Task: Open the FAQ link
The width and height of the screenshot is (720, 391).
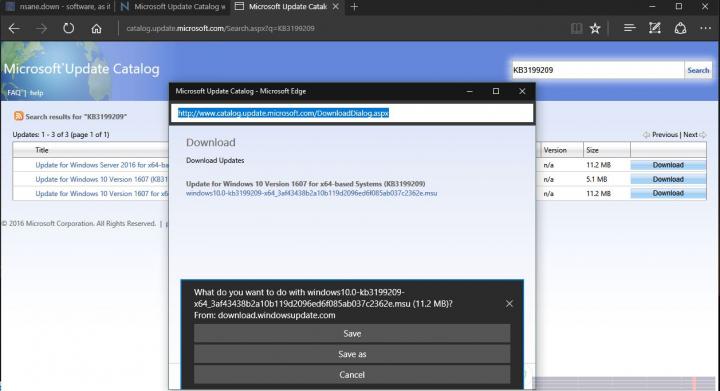Action: pyautogui.click(x=14, y=93)
